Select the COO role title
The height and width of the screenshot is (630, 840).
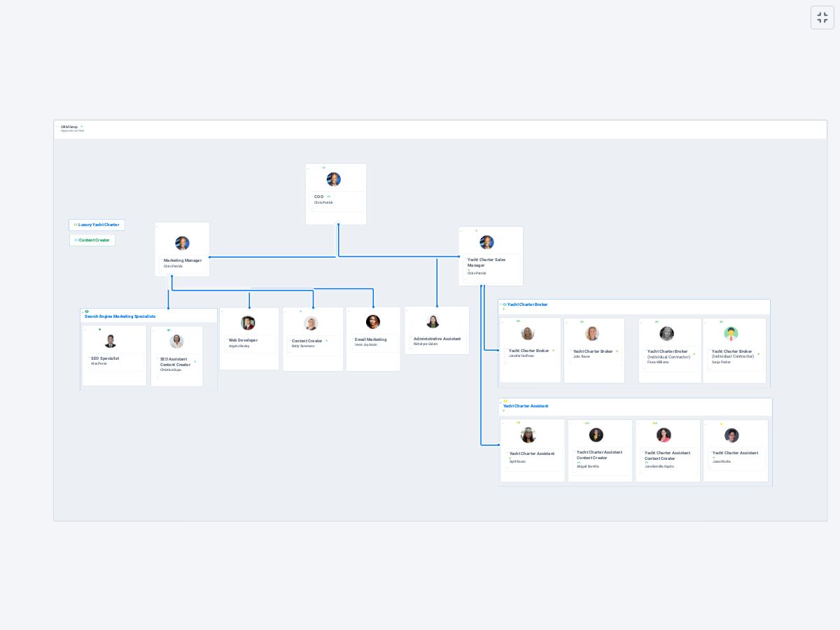coord(319,197)
